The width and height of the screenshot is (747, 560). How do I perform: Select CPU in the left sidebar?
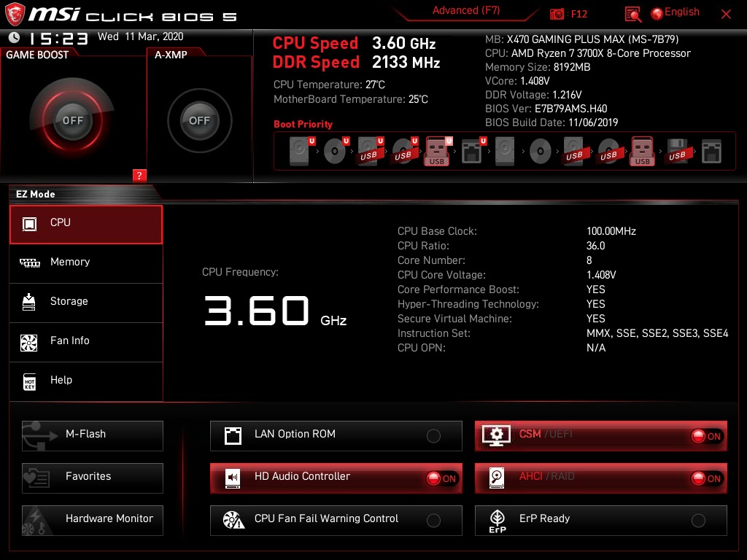tap(86, 222)
